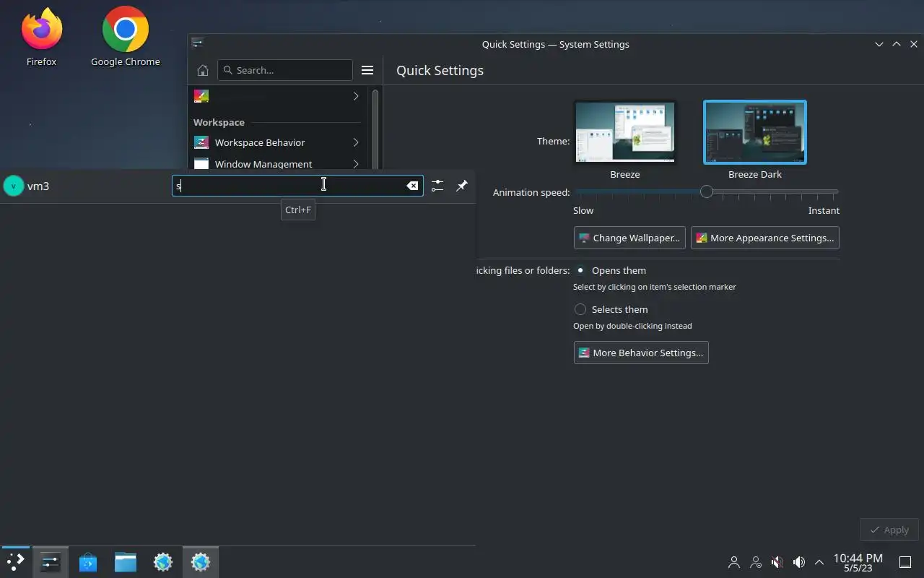This screenshot has height=578, width=924.
Task: Click the user icon in system tray
Action: click(734, 561)
